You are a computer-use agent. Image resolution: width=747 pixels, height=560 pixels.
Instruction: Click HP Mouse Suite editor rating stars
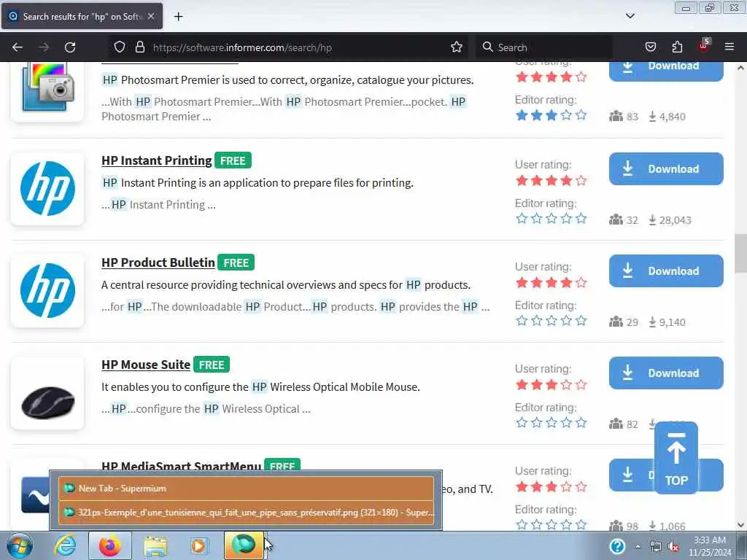(551, 422)
